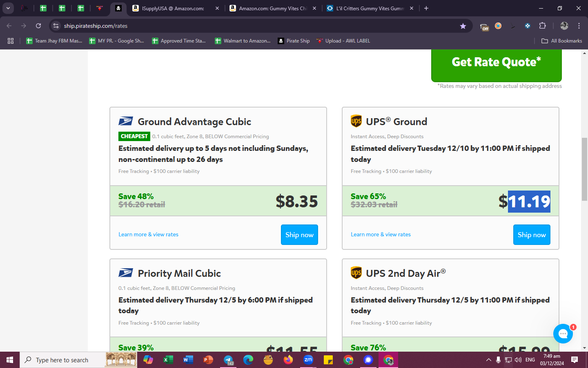The image size is (588, 368).
Task: Close the Amazon.com: Gummy Vites tab
Action: 314,8
